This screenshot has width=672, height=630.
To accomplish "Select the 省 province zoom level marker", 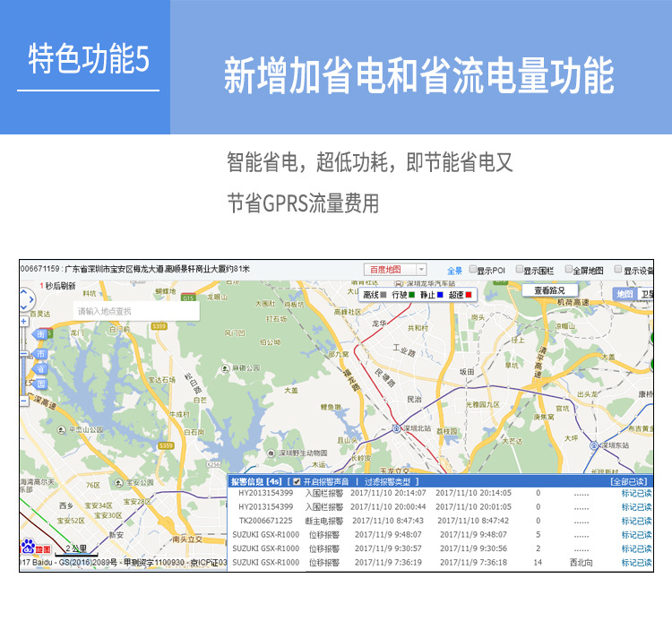I will tap(40, 369).
